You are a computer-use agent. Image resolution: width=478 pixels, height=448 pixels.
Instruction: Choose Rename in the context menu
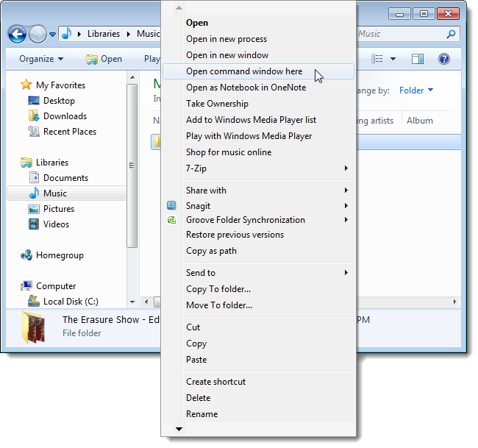tap(259, 414)
